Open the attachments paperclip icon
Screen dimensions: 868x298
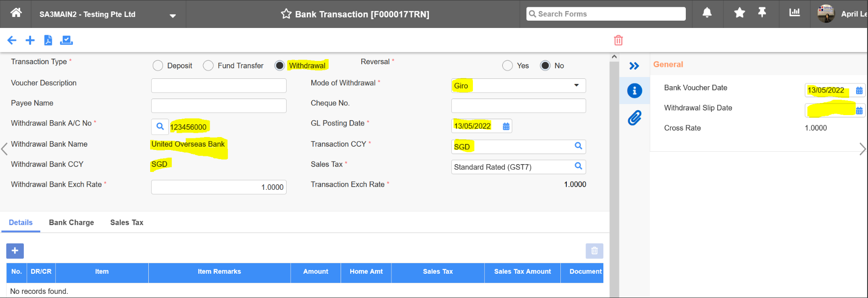635,118
